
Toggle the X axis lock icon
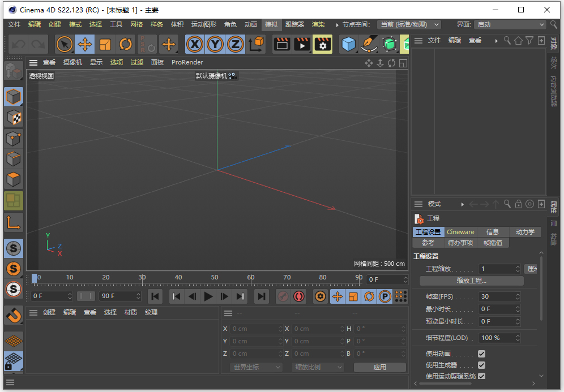coord(195,44)
